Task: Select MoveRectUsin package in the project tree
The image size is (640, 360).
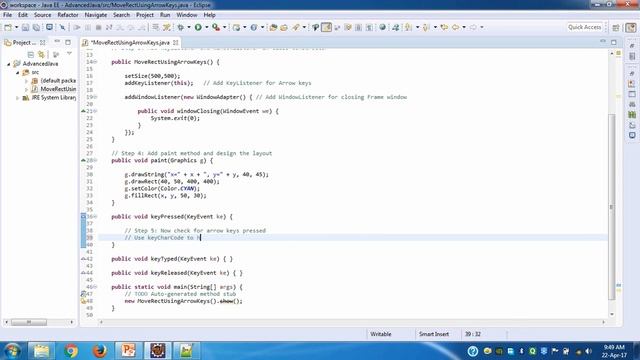Action: point(58,89)
